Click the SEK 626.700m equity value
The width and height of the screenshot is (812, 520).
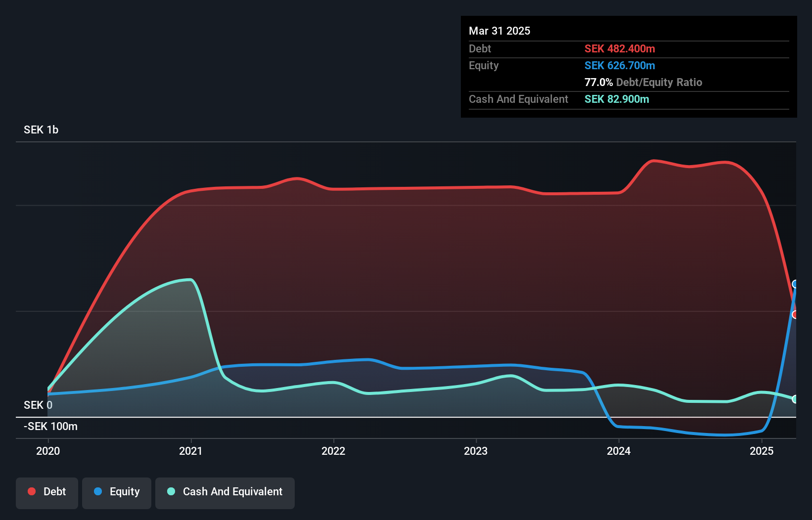pos(620,66)
